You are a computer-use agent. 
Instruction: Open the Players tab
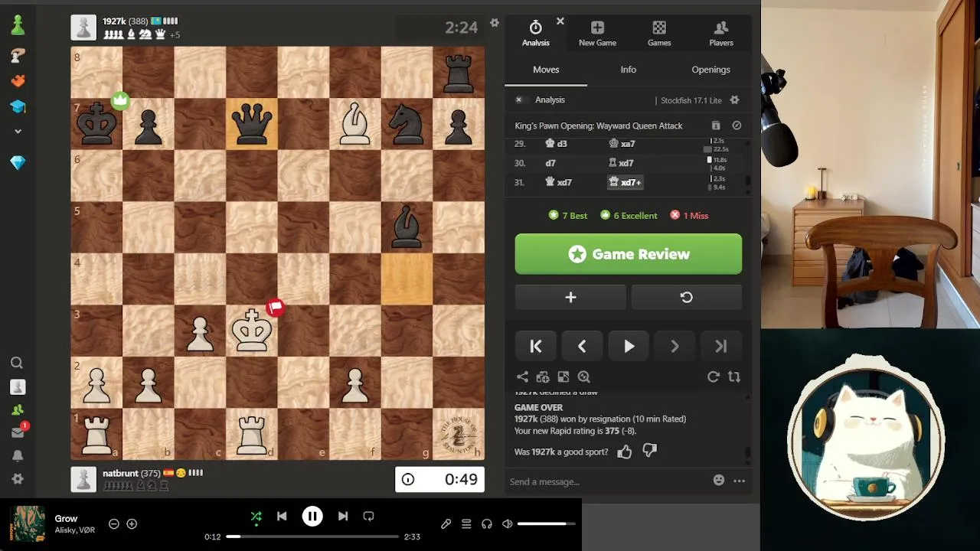(x=721, y=34)
